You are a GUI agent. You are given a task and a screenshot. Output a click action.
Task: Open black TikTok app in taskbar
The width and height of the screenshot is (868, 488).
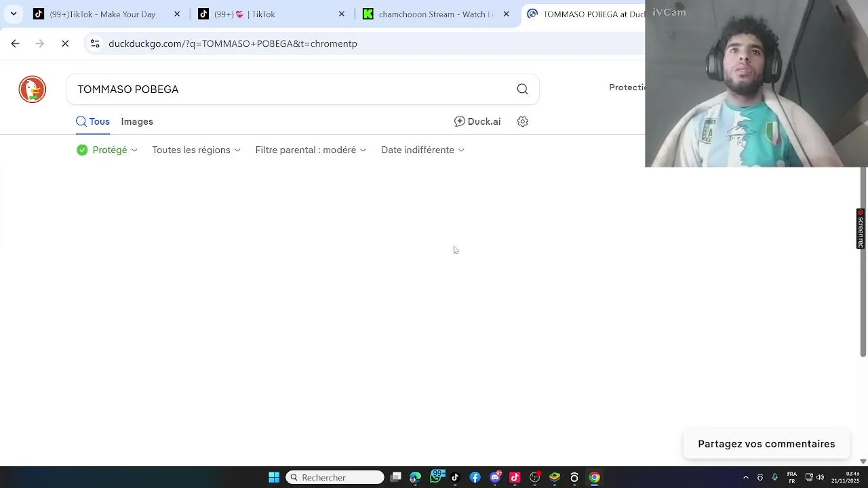455,477
